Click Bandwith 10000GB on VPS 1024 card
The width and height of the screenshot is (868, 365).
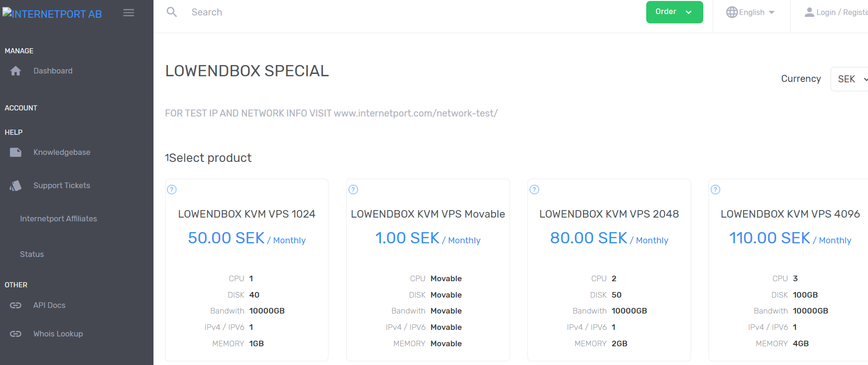point(248,311)
